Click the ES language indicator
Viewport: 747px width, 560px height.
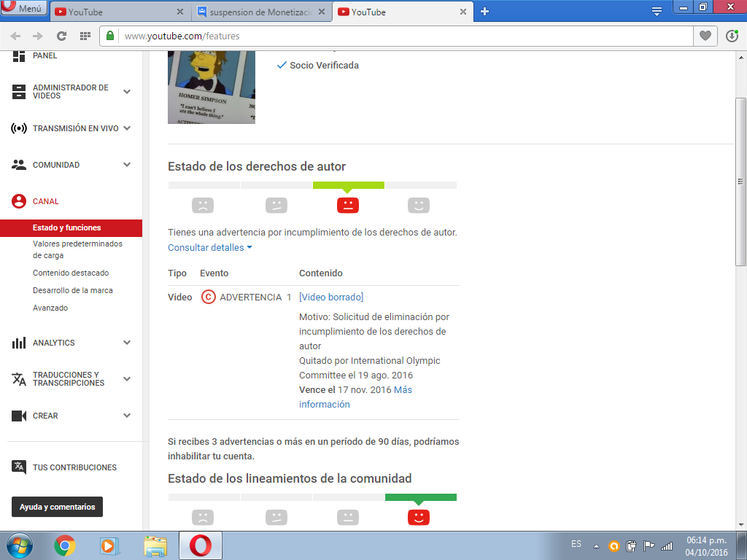click(x=576, y=544)
